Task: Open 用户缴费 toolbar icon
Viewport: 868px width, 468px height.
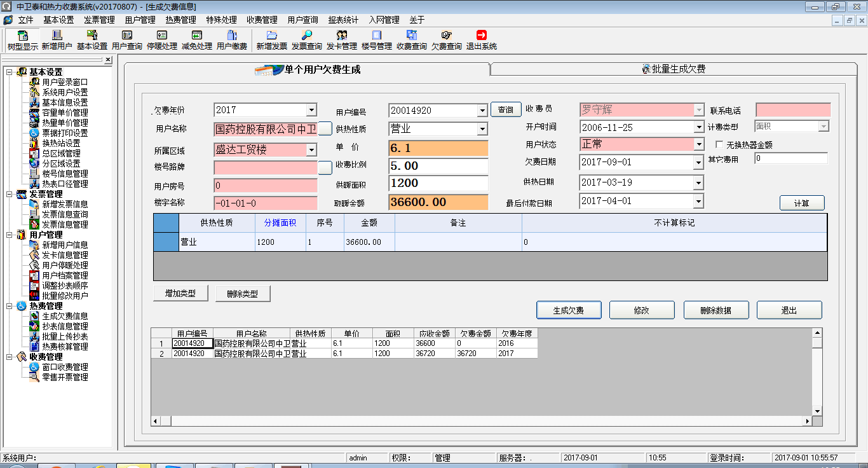Action: (x=231, y=36)
